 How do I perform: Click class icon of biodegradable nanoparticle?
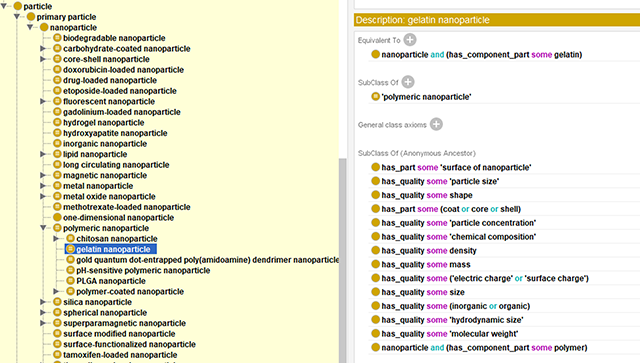57,38
